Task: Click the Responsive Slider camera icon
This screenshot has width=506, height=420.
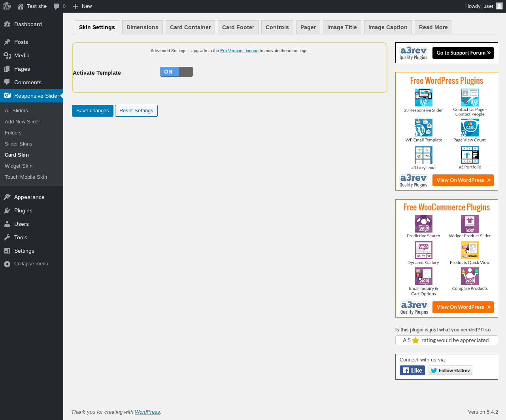Action: pos(7,95)
